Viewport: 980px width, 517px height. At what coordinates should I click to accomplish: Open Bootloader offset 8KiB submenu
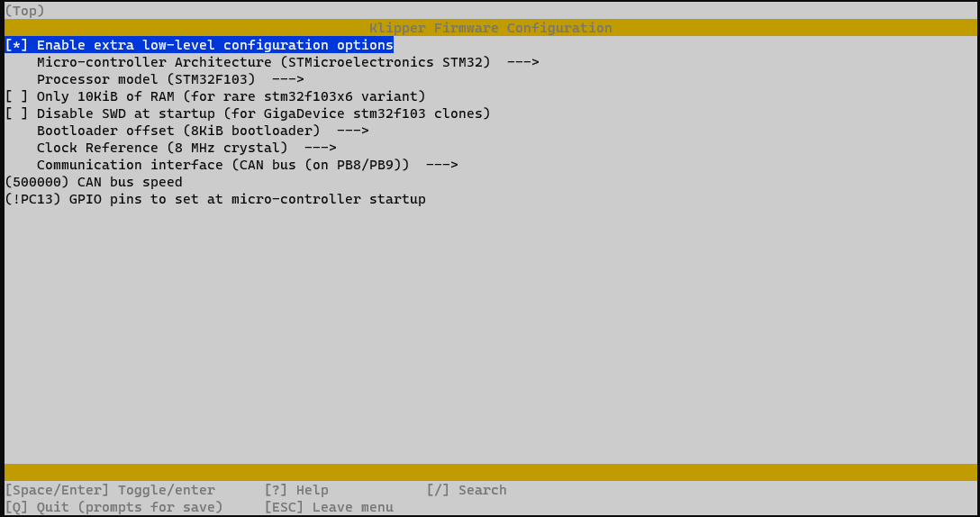(203, 131)
